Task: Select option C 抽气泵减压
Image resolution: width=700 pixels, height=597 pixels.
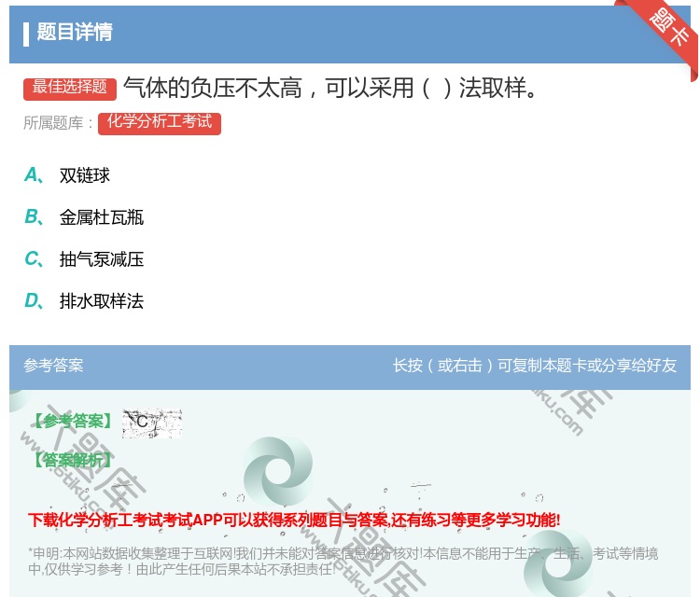Action: [102, 259]
